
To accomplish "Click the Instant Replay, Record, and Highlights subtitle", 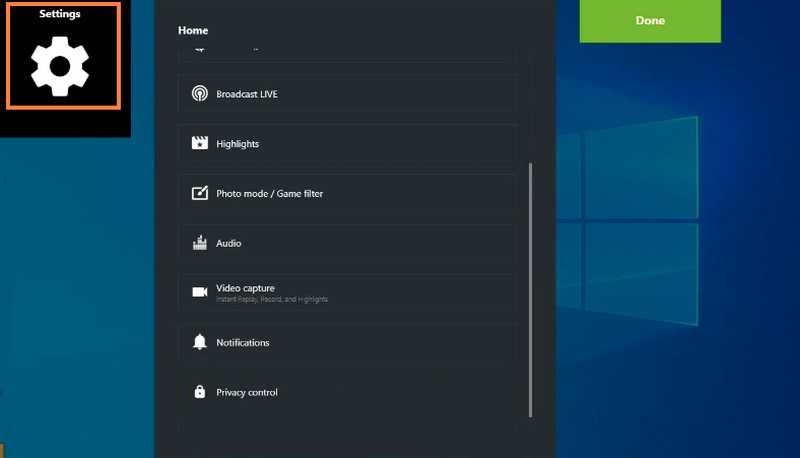I will 272,300.
